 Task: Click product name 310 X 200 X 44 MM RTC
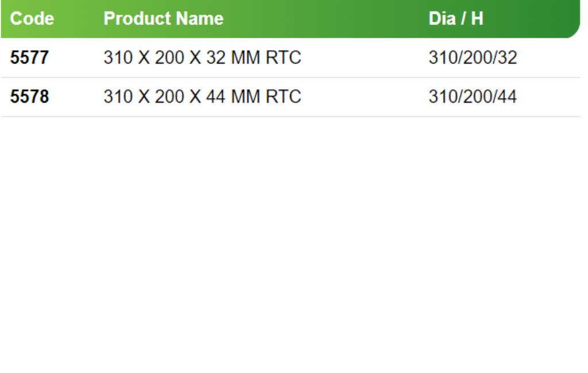point(202,97)
